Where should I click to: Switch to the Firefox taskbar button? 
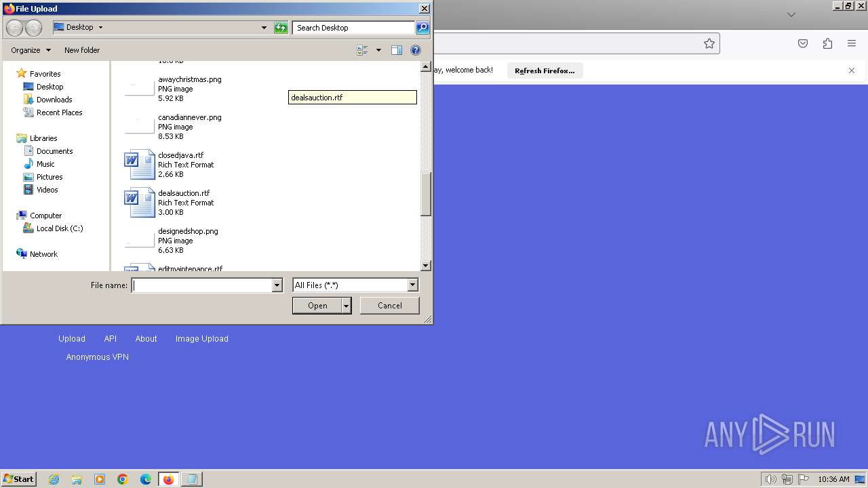point(168,479)
